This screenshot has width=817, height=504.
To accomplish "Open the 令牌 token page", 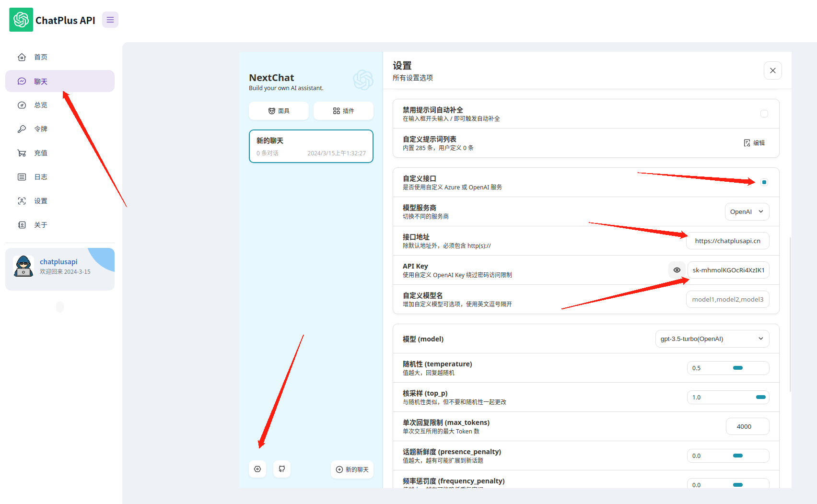I will pyautogui.click(x=60, y=129).
